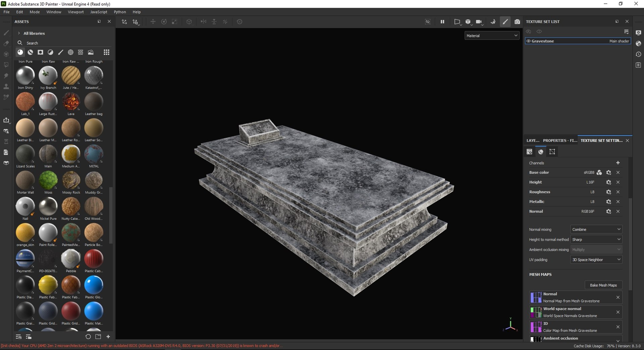Open Shader settings icon on right sidebar
The height and width of the screenshot is (350, 644).
tap(638, 44)
